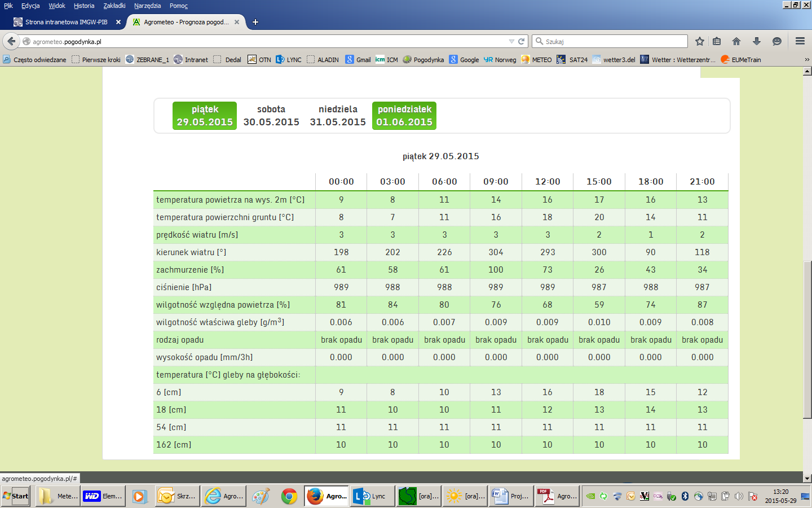Image resolution: width=812 pixels, height=508 pixels.
Task: Open the Word Proj taskbar item
Action: [x=511, y=496]
